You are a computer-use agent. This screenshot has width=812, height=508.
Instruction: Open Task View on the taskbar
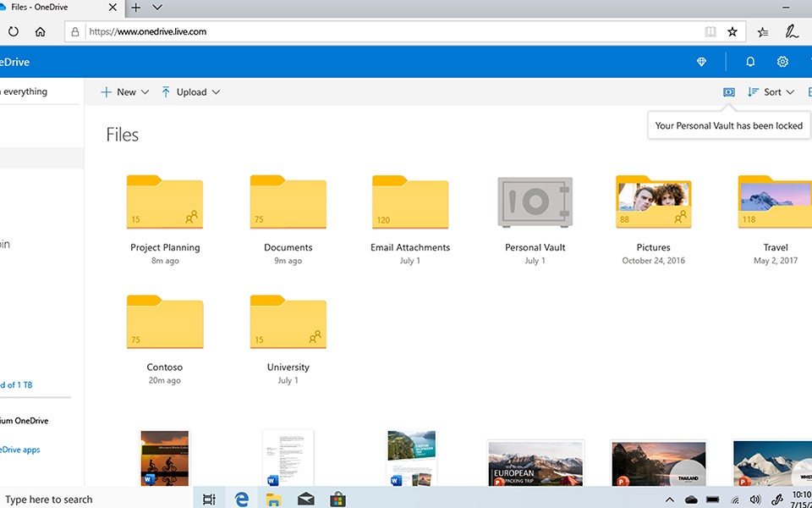point(209,500)
